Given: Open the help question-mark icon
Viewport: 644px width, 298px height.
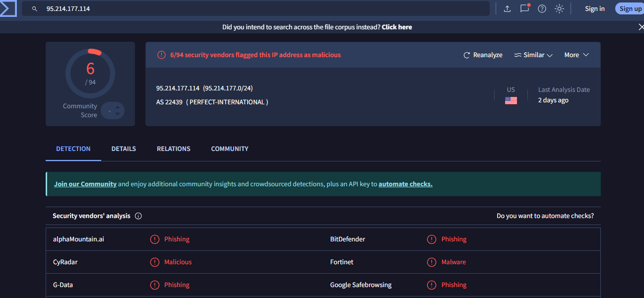Looking at the screenshot, I should coord(542,8).
